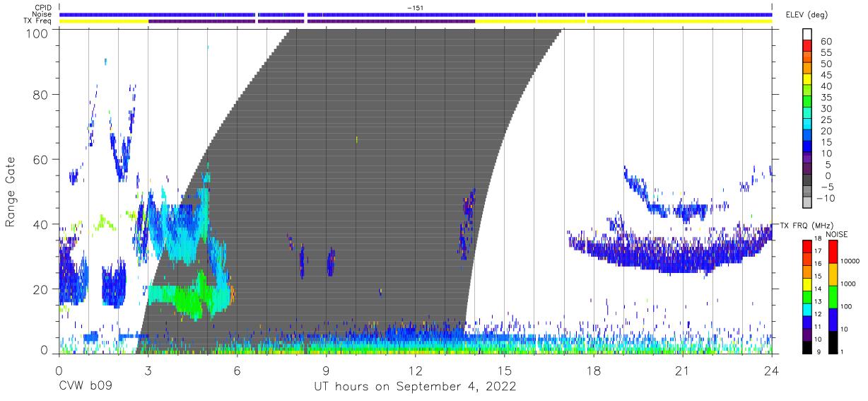
Task: Click y-axis tick label '60'
Action: 42,159
